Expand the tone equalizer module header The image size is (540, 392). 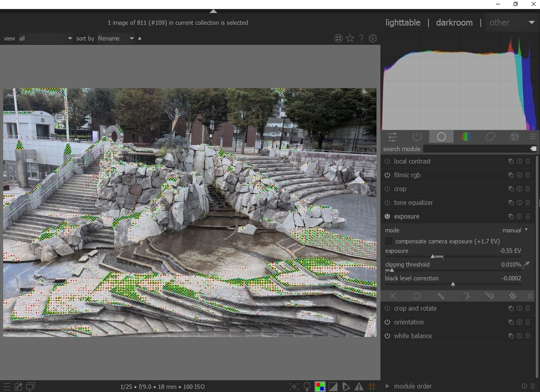coord(413,203)
